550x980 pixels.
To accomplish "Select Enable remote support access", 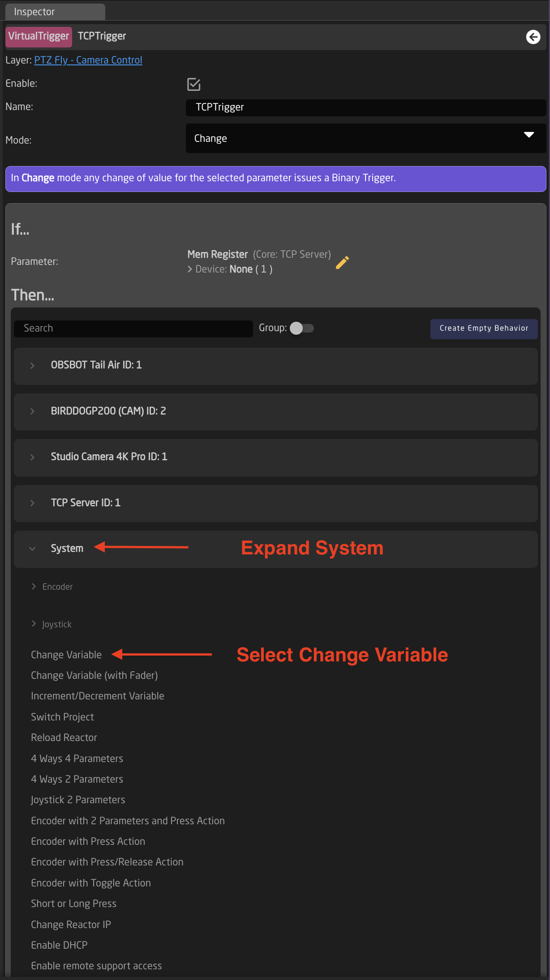I will [x=96, y=966].
